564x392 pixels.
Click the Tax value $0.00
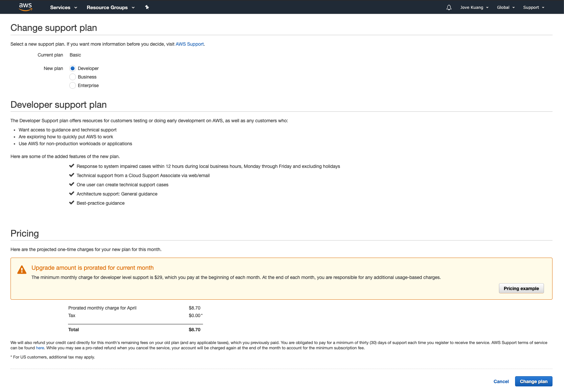pyautogui.click(x=194, y=315)
